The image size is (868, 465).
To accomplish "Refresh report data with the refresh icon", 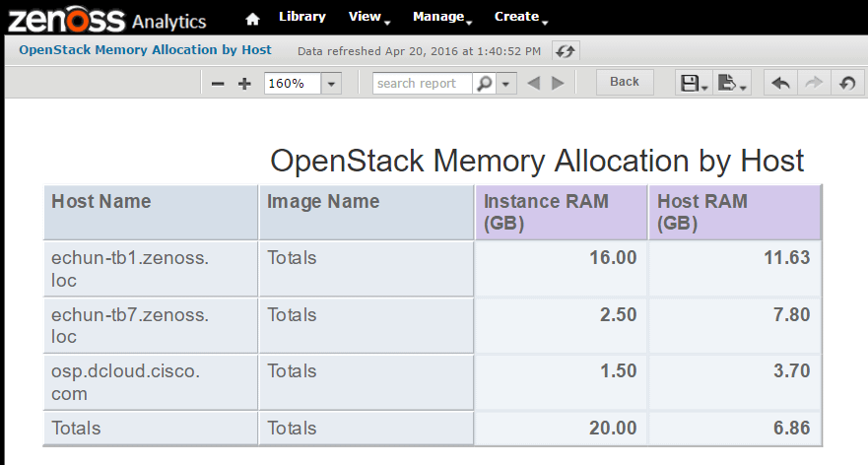I will pos(566,51).
